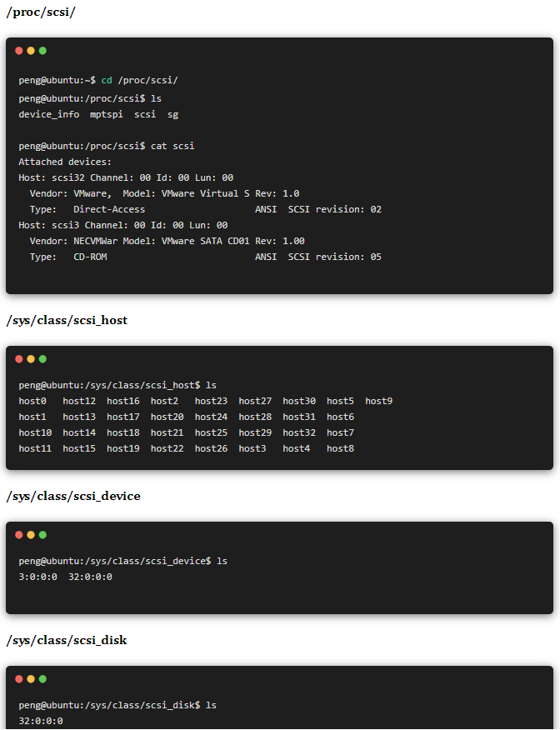The height and width of the screenshot is (730, 560).
Task: Click yellow dot in scsi_disk terminal block
Action: pyautogui.click(x=31, y=679)
